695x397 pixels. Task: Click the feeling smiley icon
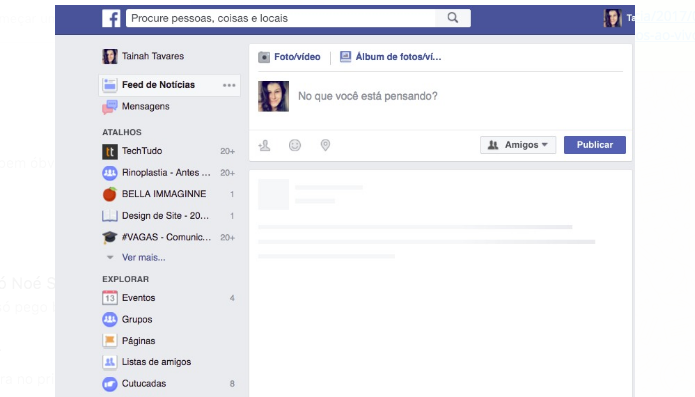295,145
